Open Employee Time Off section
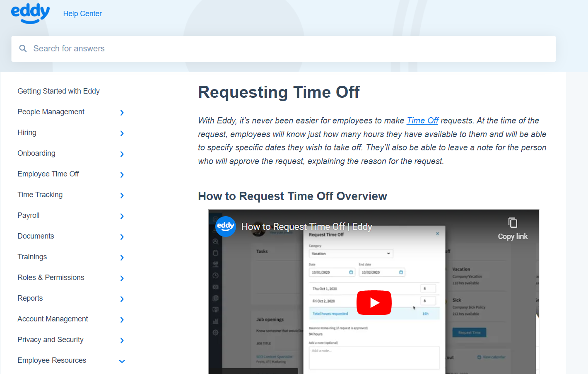The width and height of the screenshot is (588, 374). (x=48, y=174)
